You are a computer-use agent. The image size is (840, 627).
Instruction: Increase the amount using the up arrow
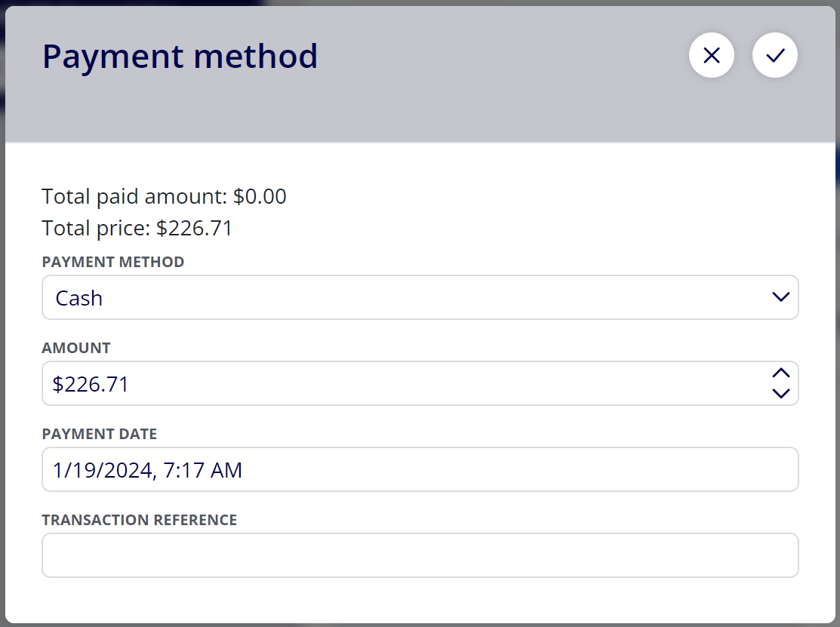click(x=781, y=373)
